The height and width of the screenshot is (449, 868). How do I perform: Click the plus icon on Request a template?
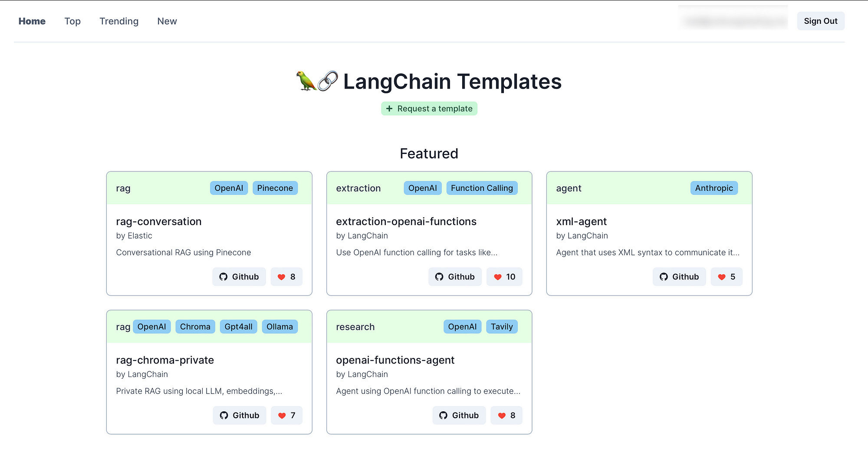389,108
